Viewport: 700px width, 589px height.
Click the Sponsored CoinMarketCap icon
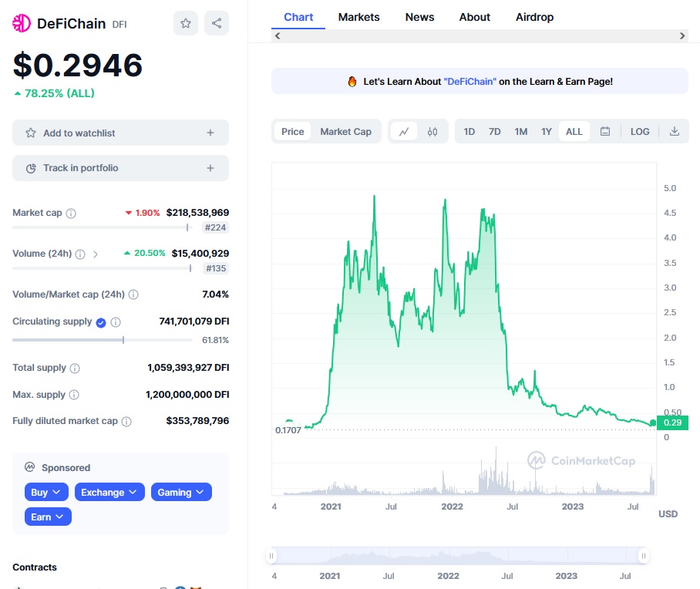point(30,467)
